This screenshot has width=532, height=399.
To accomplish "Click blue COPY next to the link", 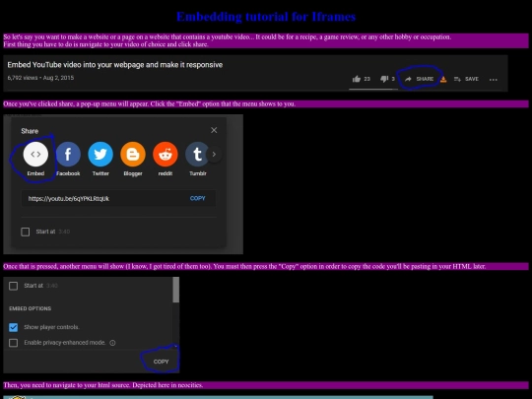I will (197, 198).
